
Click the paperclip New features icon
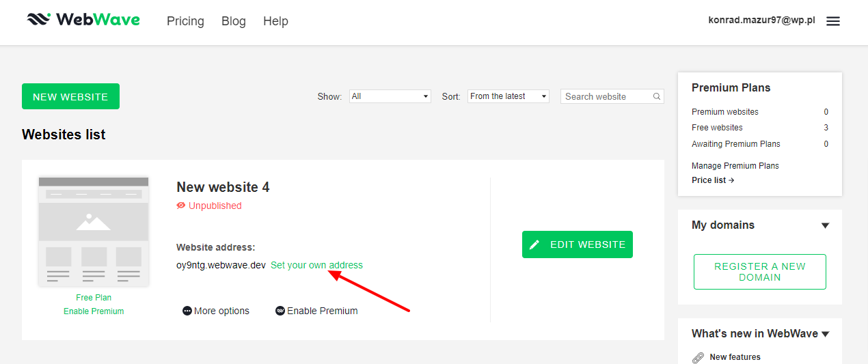[698, 357]
